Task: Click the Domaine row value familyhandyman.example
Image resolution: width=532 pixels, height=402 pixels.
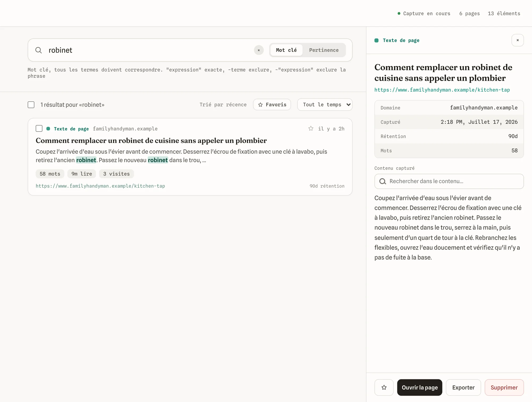Action: tap(484, 108)
